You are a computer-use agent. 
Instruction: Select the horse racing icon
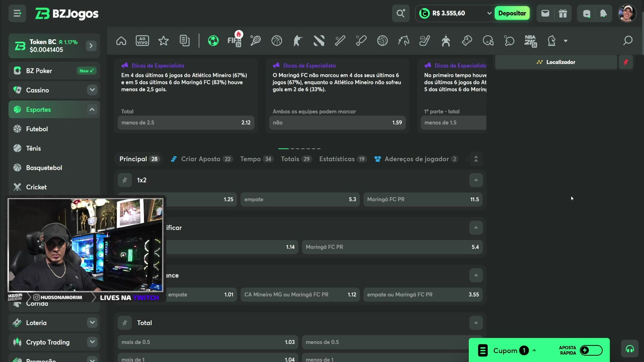click(x=403, y=41)
